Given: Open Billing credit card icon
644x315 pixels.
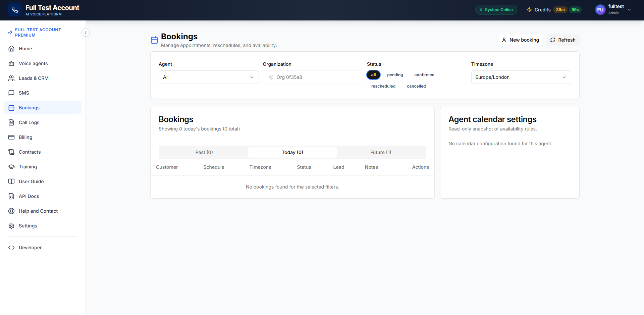Looking at the screenshot, I should (11, 137).
